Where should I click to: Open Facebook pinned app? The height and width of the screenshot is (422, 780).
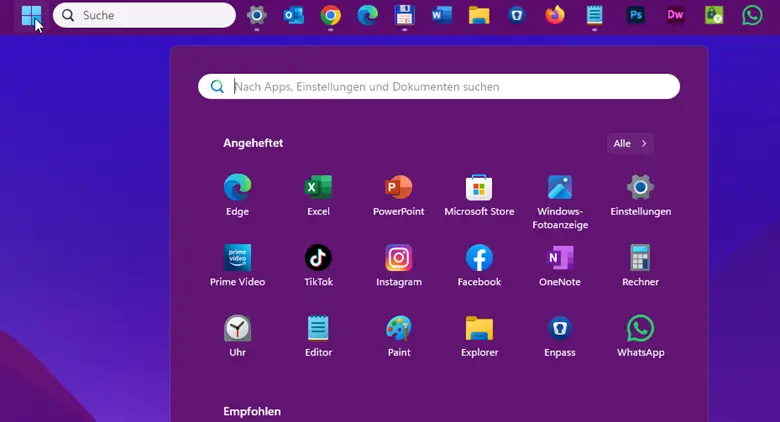(479, 265)
